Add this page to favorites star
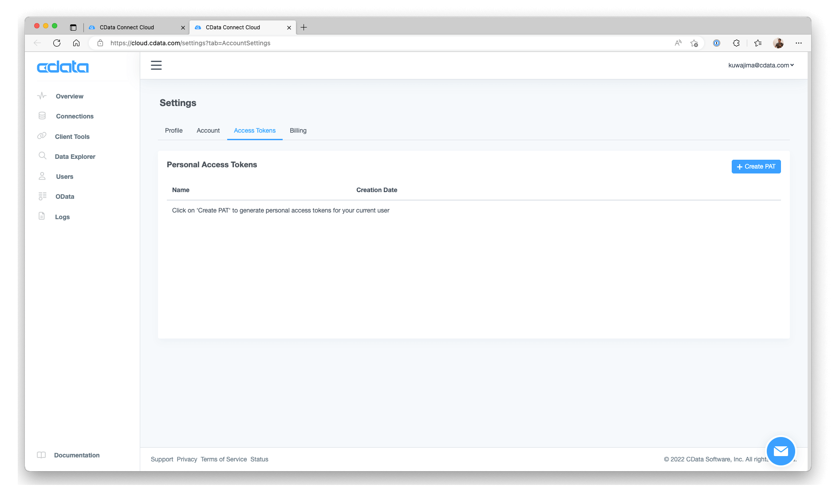Image resolution: width=836 pixels, height=504 pixels. click(694, 43)
